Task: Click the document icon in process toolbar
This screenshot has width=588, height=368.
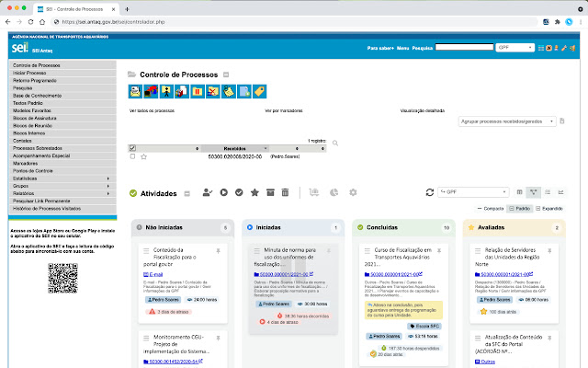Action: [x=244, y=91]
